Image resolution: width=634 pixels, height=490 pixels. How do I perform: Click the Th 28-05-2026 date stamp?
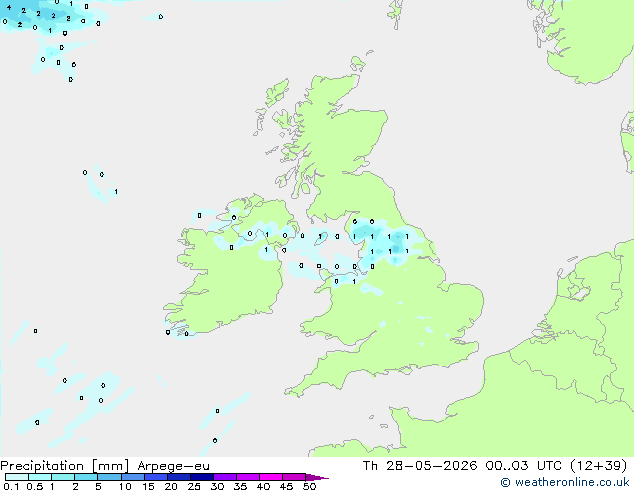420,466
